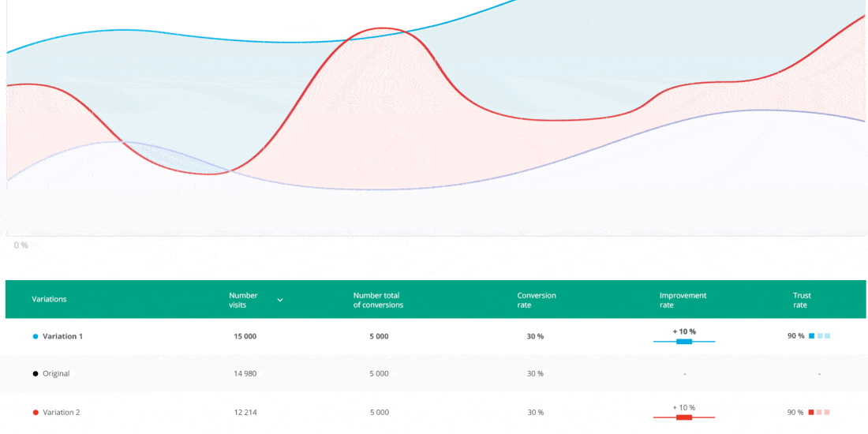Click the red improvement range bar

pos(684,417)
